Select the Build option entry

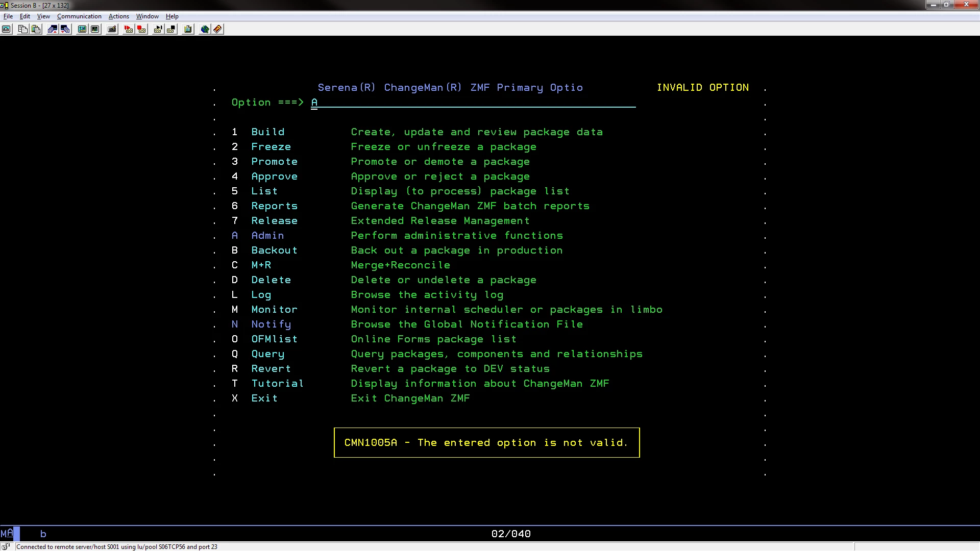[267, 132]
